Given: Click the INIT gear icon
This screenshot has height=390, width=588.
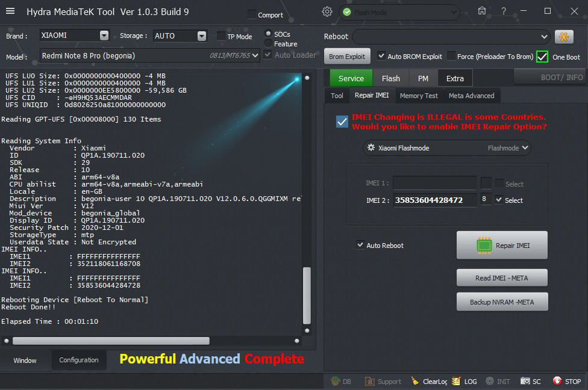Looking at the screenshot, I should (x=490, y=381).
